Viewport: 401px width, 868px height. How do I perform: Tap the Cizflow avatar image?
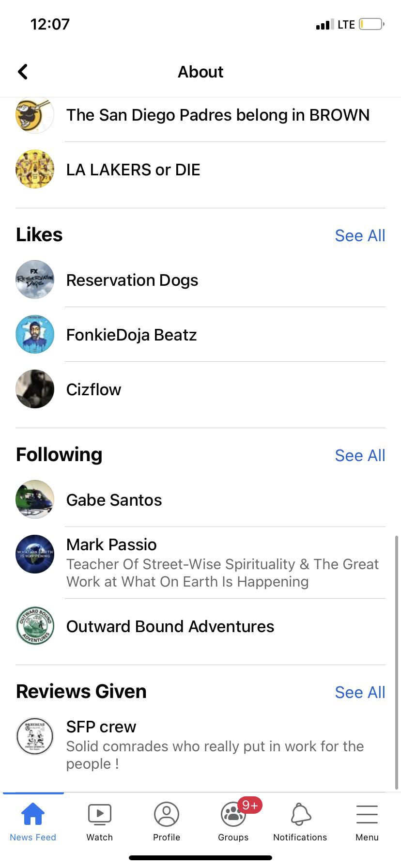35,389
